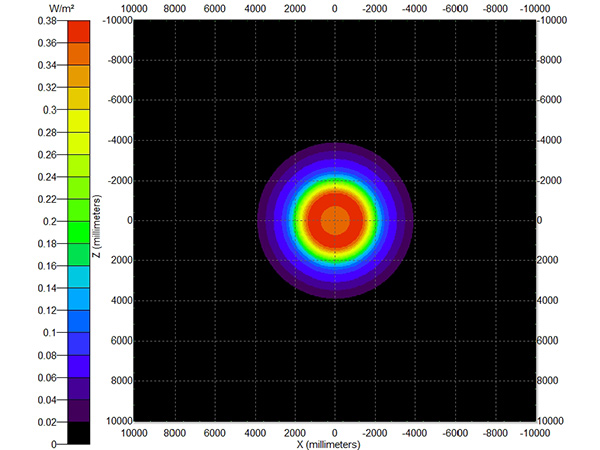Image resolution: width=600 pixels, height=450 pixels.
Task: Select the bright green 0.18–0.20 scale swatch
Action: 79,232
